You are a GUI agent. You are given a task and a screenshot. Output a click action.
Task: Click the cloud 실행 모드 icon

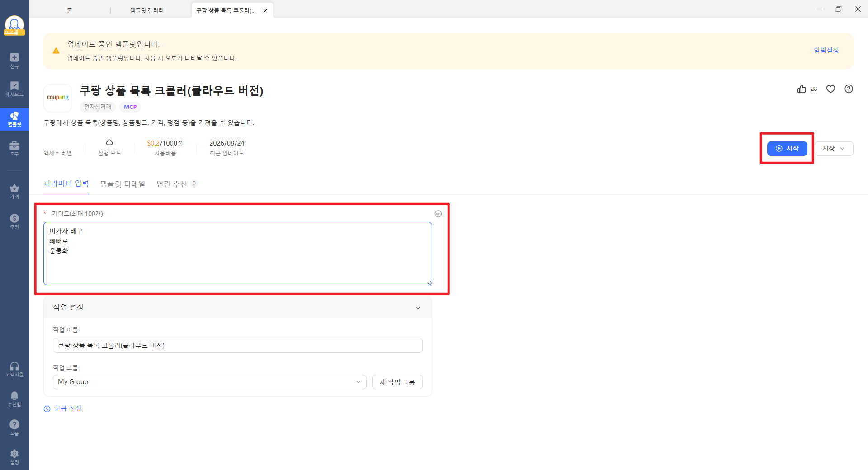tap(109, 143)
